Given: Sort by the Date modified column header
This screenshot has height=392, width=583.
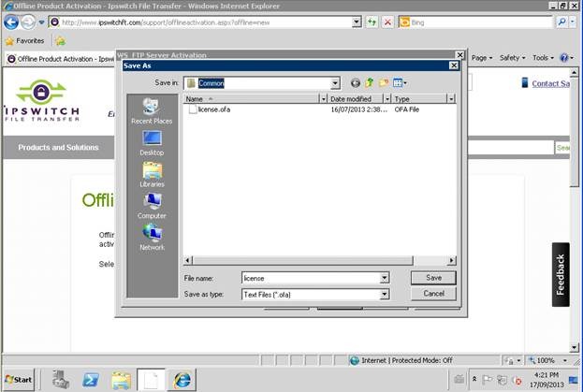Looking at the screenshot, I should (x=355, y=99).
